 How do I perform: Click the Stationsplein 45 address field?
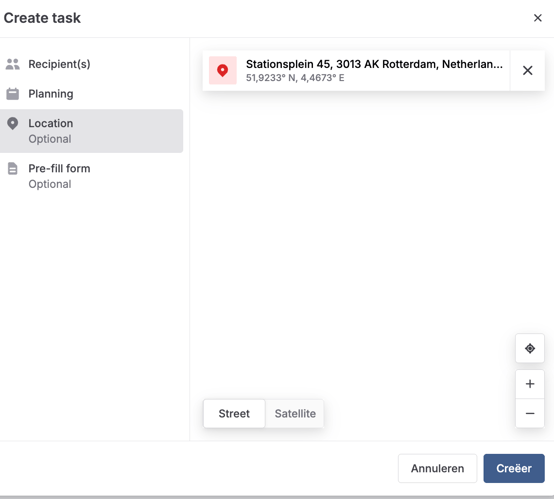(x=356, y=70)
